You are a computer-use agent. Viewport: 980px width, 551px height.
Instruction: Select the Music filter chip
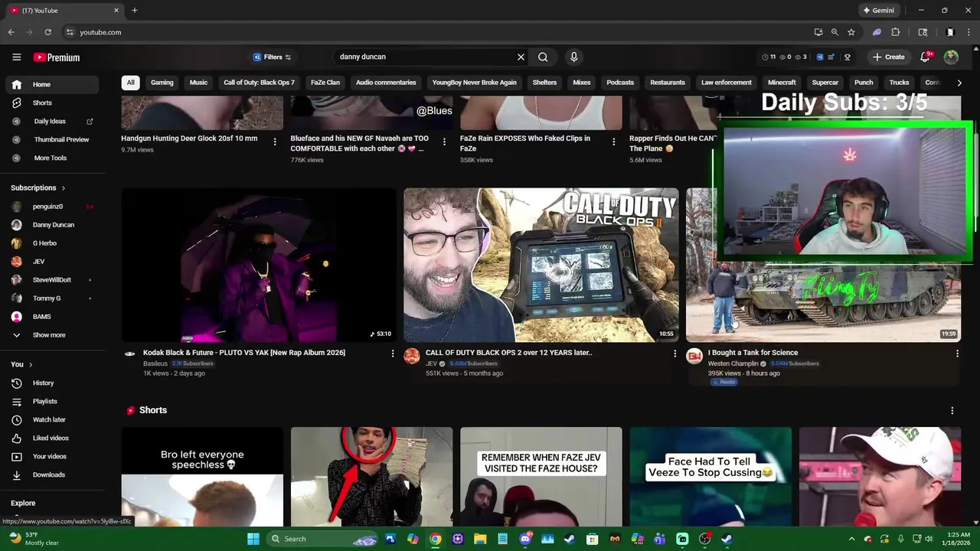point(198,83)
